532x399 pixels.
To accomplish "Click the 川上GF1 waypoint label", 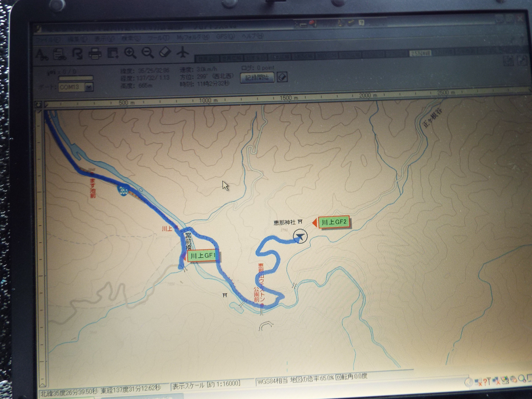I will [x=203, y=256].
